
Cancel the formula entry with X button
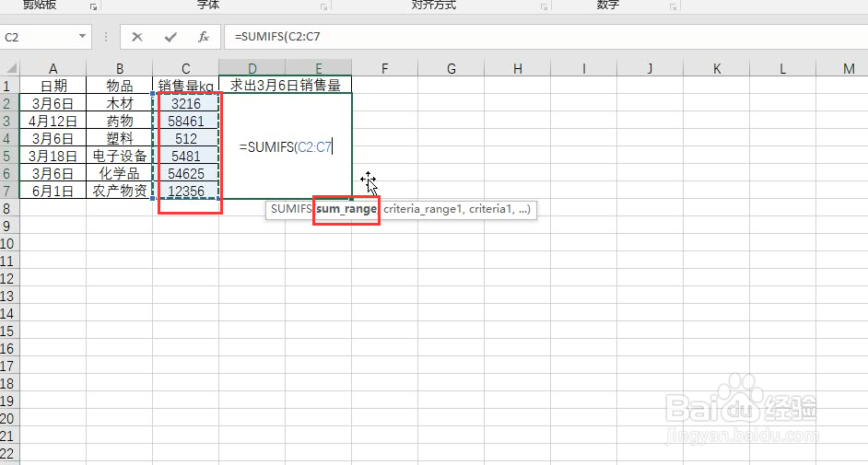(x=137, y=37)
